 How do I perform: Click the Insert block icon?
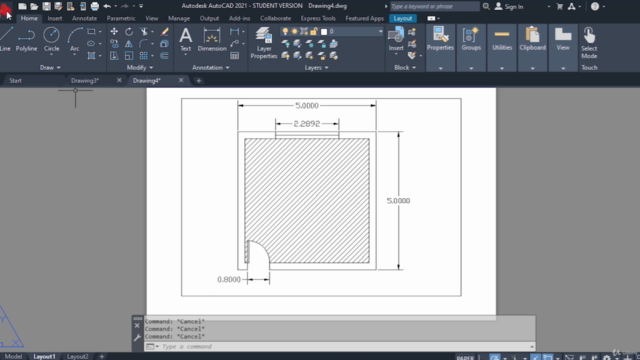click(x=396, y=39)
